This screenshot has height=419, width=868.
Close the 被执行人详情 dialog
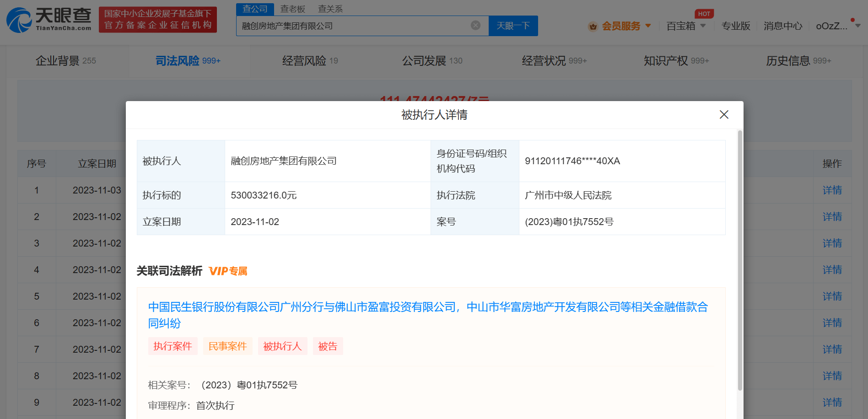click(x=723, y=115)
